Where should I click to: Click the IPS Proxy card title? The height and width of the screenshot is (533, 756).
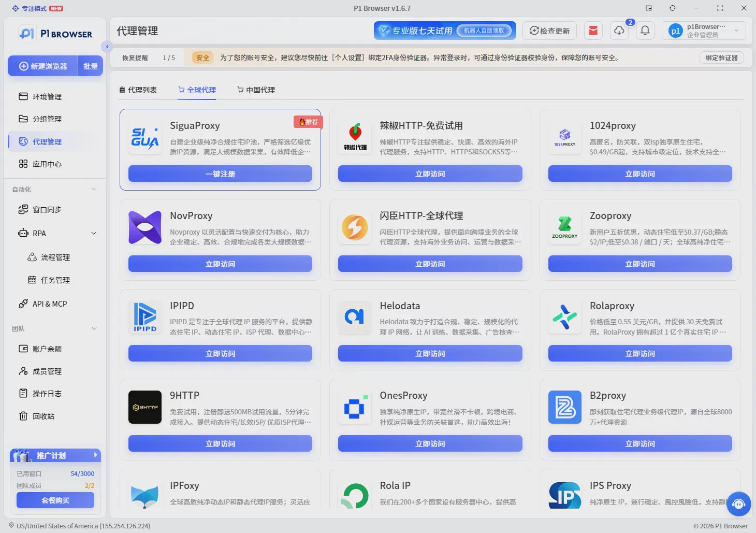(x=610, y=486)
